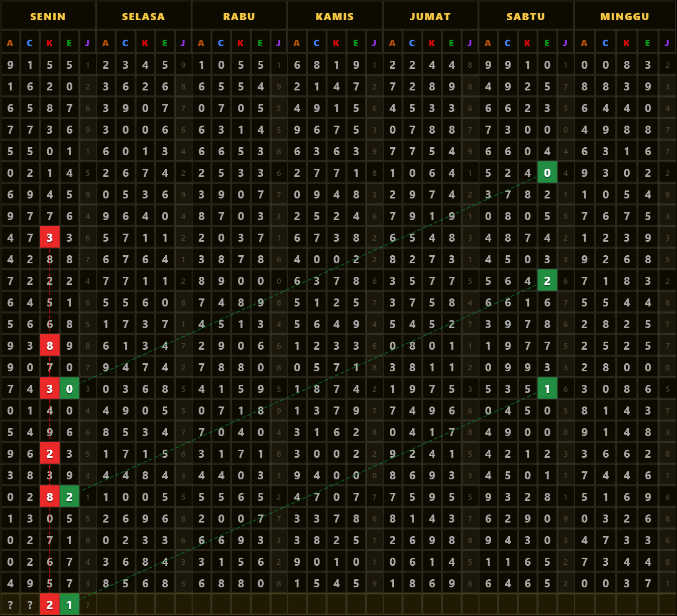Click the MINGGU day header

[x=625, y=16]
